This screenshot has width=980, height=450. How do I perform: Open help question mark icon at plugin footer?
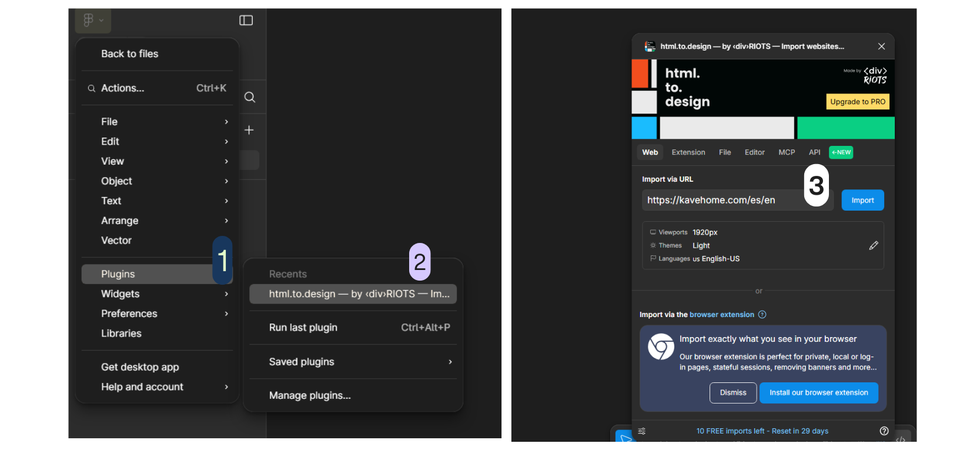pyautogui.click(x=884, y=431)
